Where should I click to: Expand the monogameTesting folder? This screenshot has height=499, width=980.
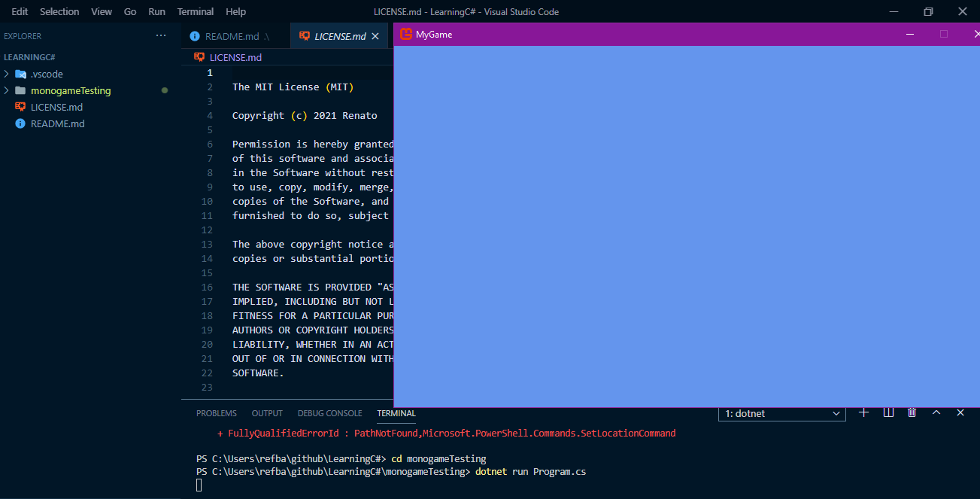click(x=6, y=90)
